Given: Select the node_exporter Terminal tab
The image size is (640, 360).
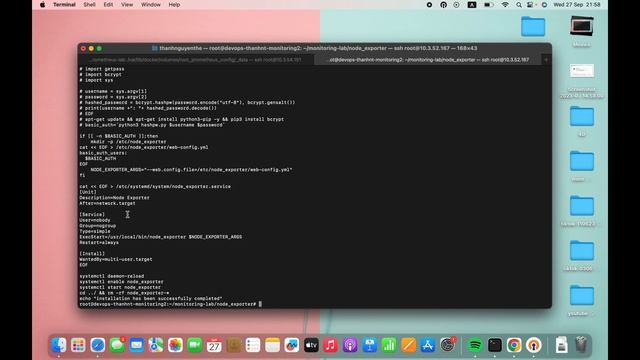Looking at the screenshot, I should pyautogui.click(x=429, y=60).
